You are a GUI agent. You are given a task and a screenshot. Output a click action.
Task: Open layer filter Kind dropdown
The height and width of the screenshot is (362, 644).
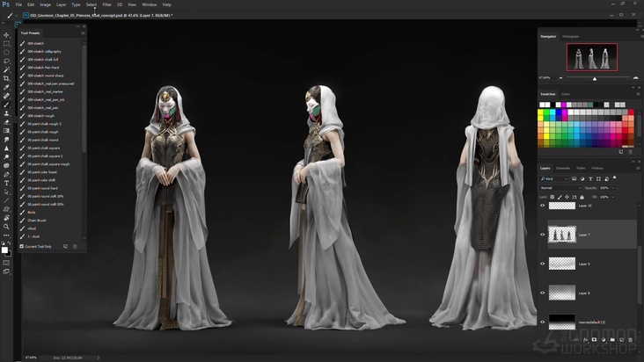tap(553, 178)
